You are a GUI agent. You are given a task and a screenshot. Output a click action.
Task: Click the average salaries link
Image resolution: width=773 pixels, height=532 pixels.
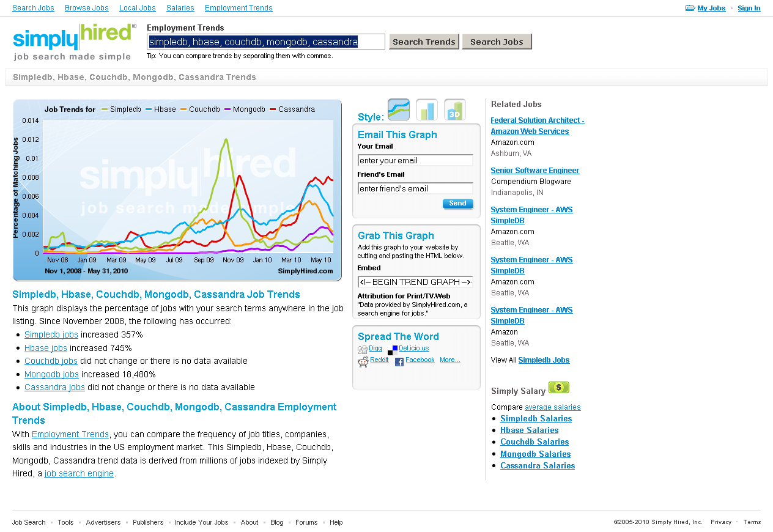point(553,407)
